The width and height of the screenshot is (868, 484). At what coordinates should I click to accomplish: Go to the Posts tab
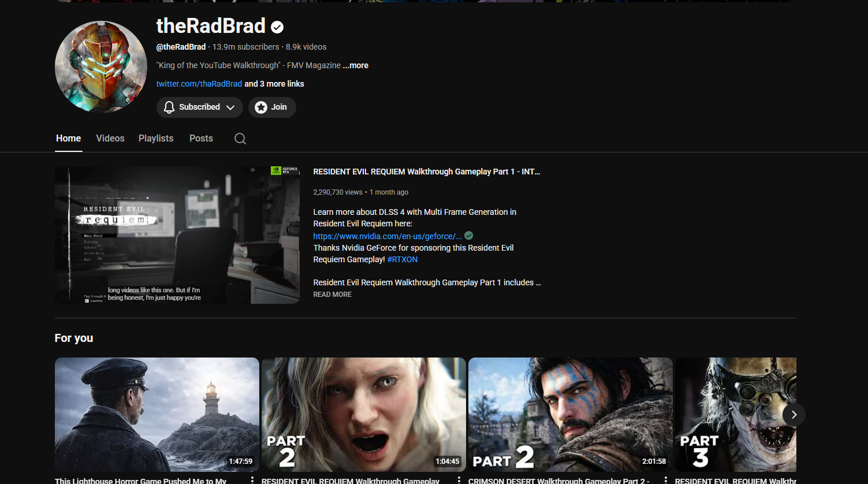click(201, 139)
